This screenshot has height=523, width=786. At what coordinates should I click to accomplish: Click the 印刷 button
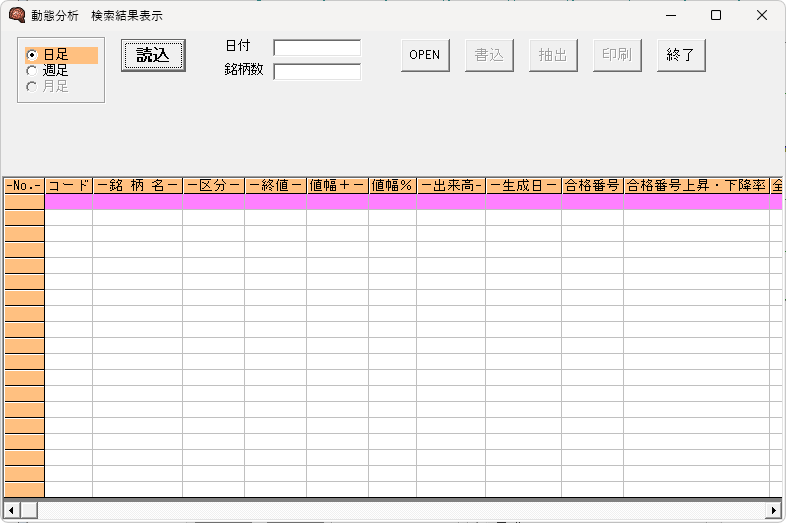pyautogui.click(x=617, y=55)
